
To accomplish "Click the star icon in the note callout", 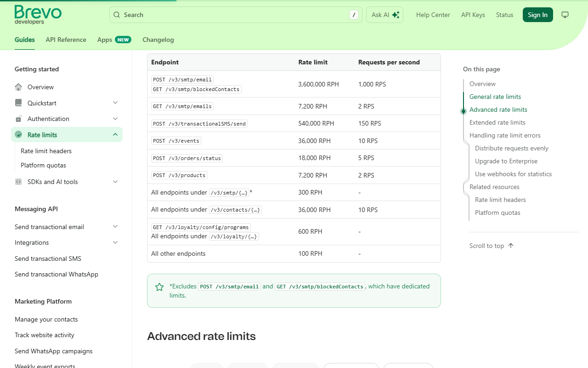I will pos(159,287).
